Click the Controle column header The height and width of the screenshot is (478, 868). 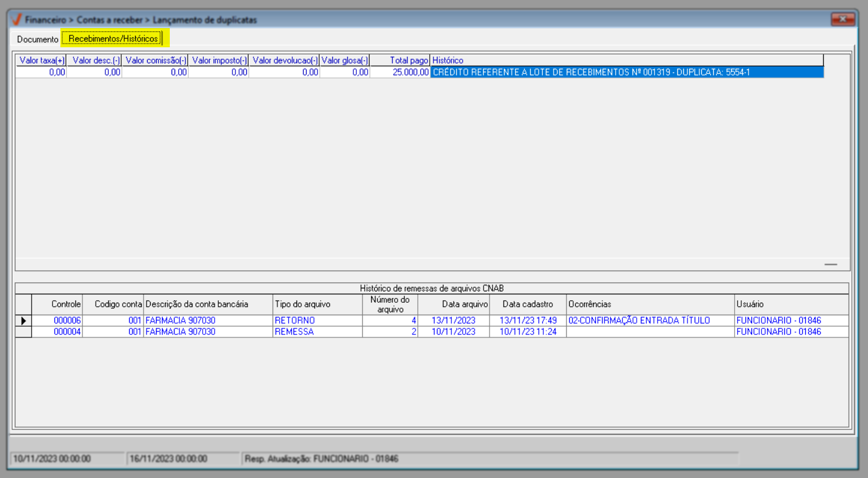[57, 305]
